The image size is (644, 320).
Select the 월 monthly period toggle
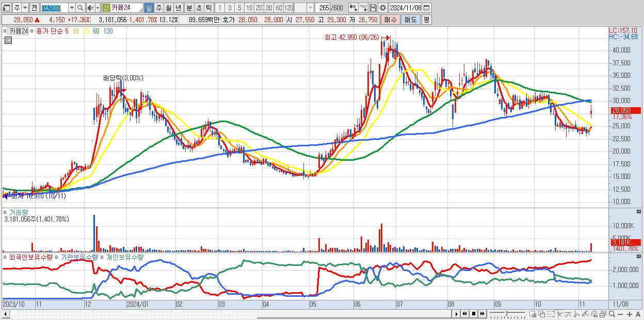[168, 8]
